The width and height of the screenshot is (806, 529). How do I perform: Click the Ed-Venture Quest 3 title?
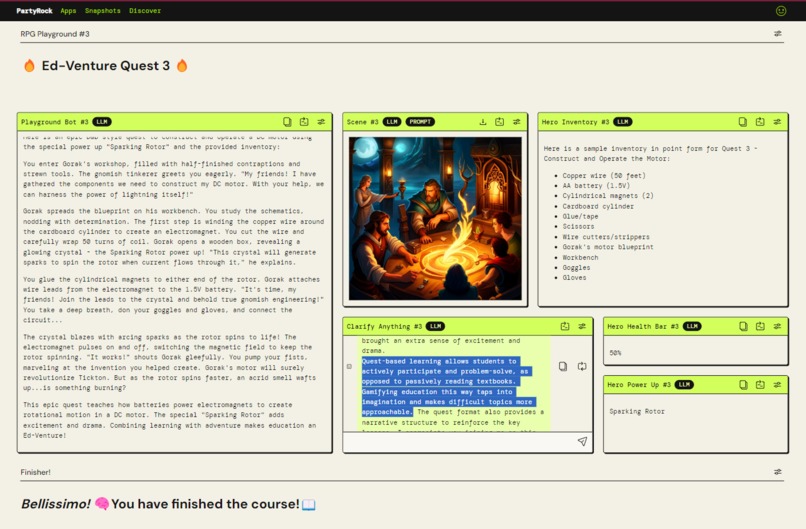pyautogui.click(x=105, y=66)
